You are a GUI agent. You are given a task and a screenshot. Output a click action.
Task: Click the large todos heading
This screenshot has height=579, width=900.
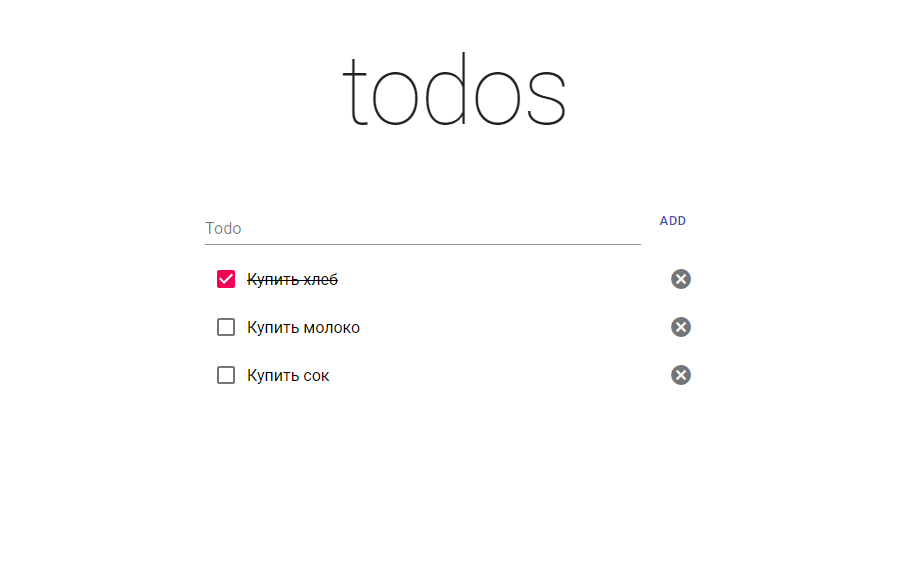point(453,90)
